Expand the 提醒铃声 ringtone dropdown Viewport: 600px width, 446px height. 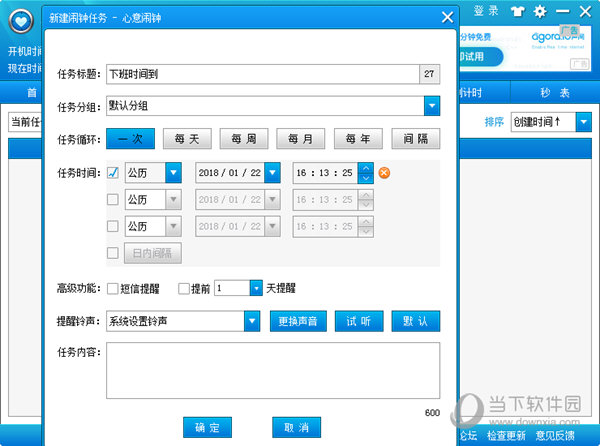[x=252, y=321]
